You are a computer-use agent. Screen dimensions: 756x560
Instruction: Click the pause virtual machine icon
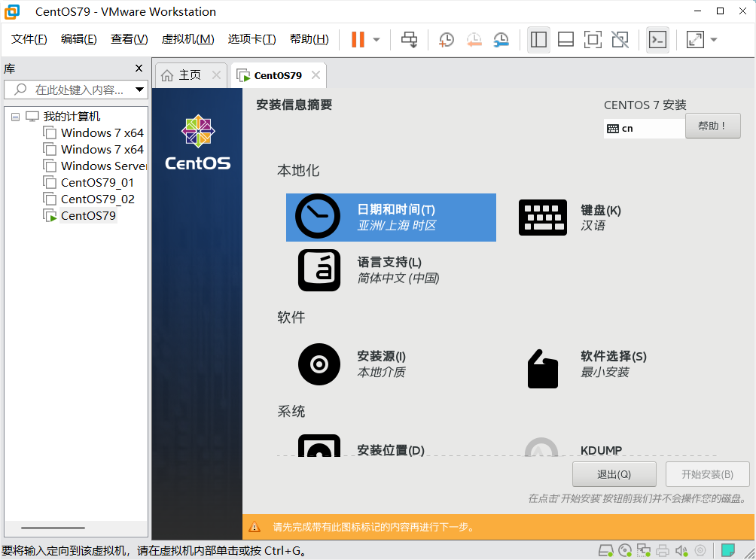click(x=358, y=40)
